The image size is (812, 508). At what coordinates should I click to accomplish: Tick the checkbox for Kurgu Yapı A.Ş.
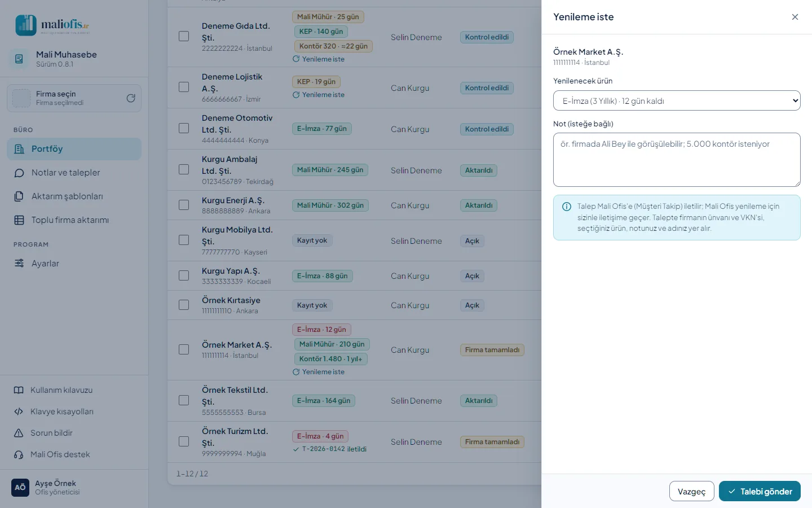pyautogui.click(x=184, y=275)
